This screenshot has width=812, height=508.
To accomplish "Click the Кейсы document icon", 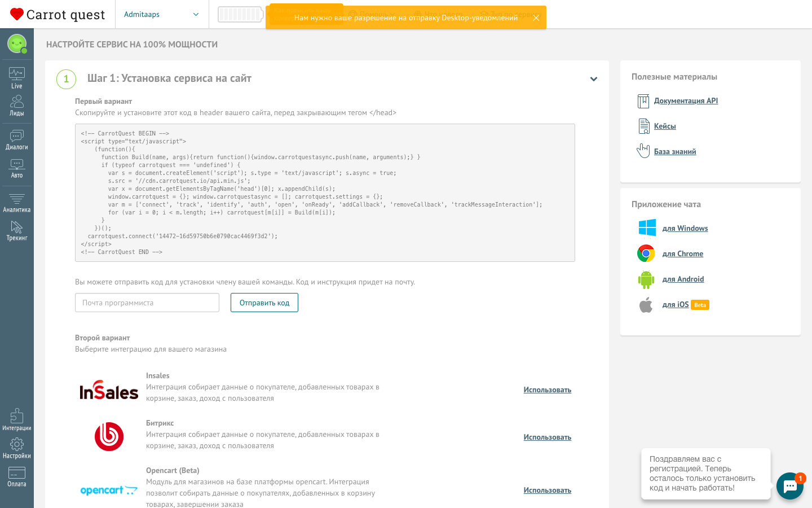I will [644, 126].
